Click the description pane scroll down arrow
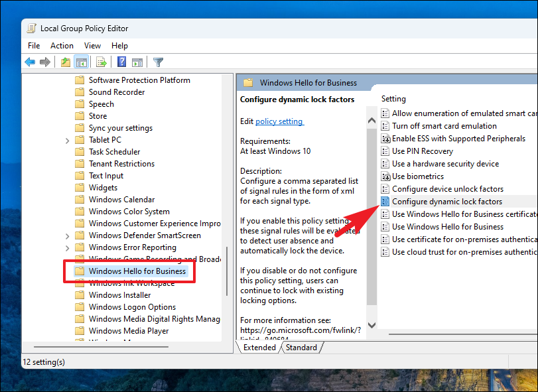The height and width of the screenshot is (392, 538). [371, 325]
